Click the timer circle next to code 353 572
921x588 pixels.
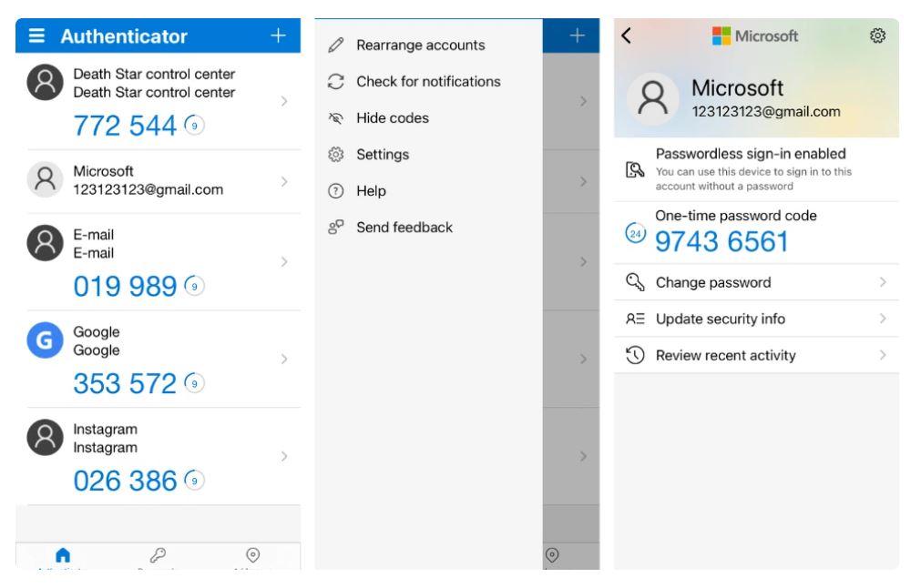[194, 383]
